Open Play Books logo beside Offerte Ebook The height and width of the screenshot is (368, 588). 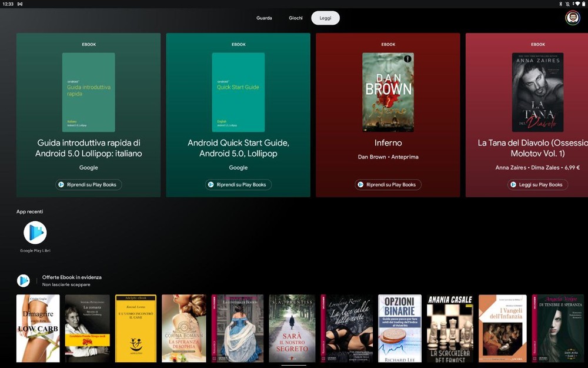tap(24, 280)
